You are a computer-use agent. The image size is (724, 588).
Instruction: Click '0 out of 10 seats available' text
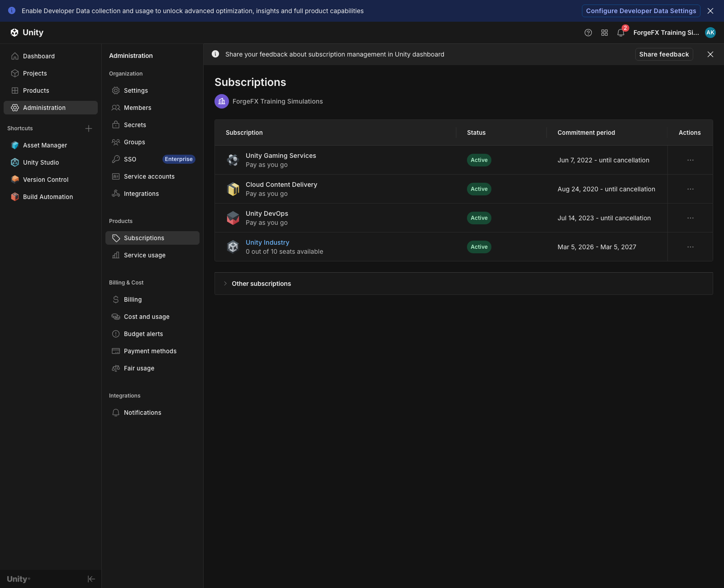click(284, 251)
